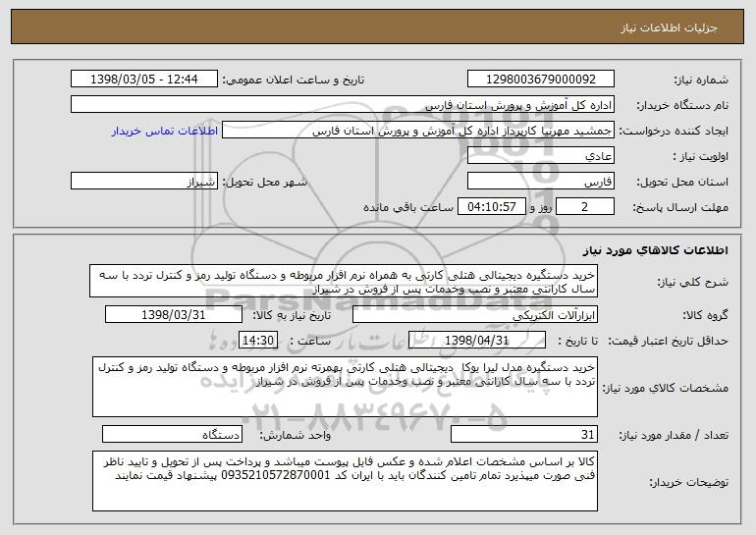Viewport: 756px width, 535px height.
Task: Click section heading اطلاعات کالاهای مورد نیاز
Action: pyautogui.click(x=655, y=250)
